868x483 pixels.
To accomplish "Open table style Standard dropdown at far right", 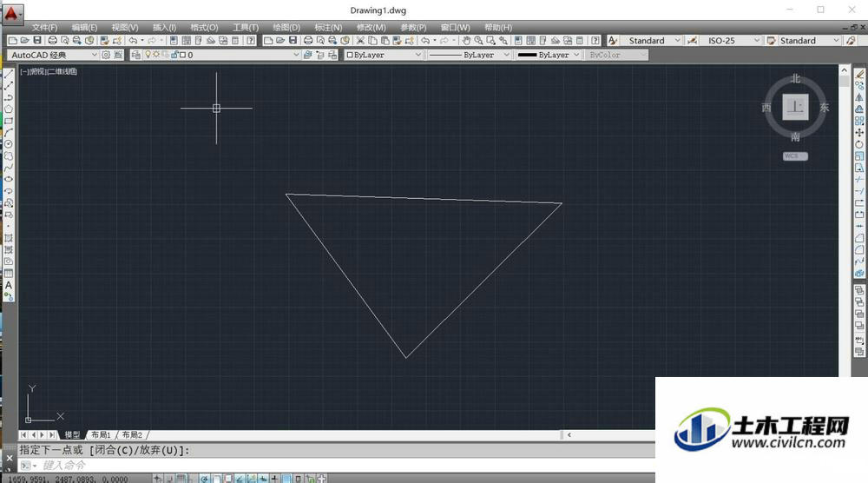I will click(x=836, y=41).
